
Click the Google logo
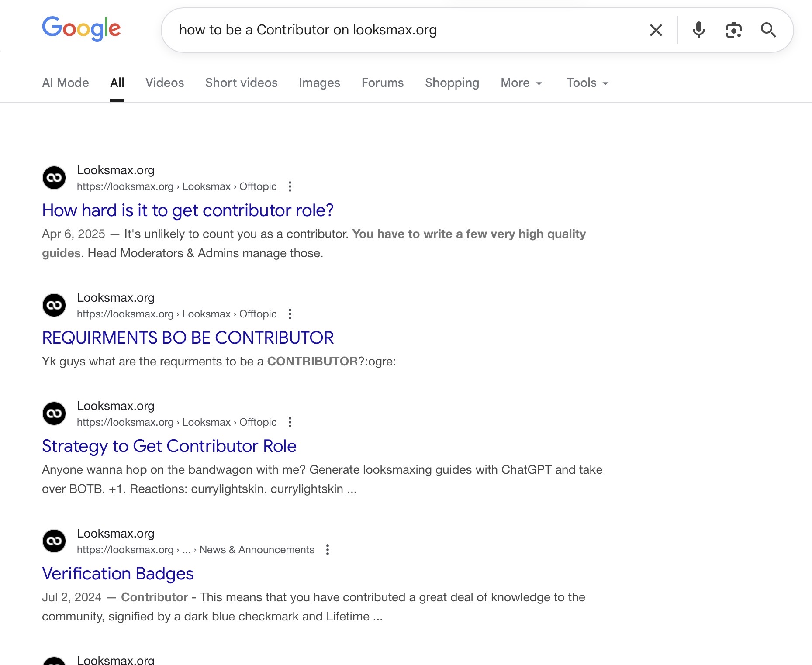coord(81,29)
